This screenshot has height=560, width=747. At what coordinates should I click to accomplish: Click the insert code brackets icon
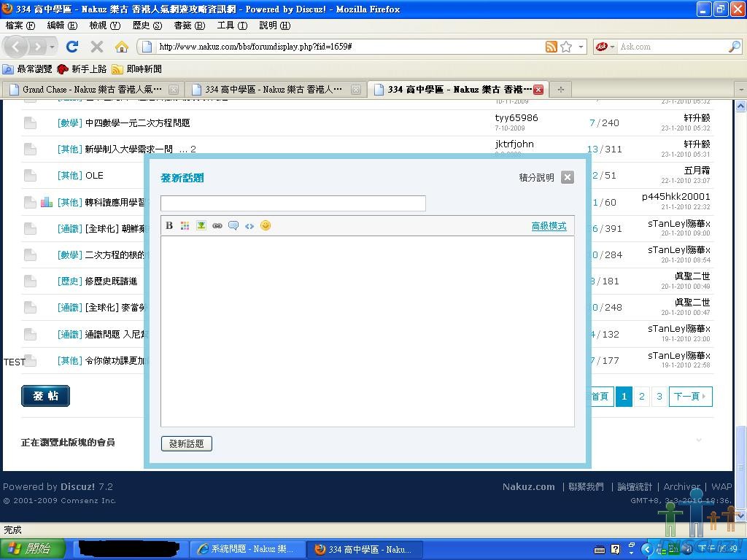(x=249, y=226)
